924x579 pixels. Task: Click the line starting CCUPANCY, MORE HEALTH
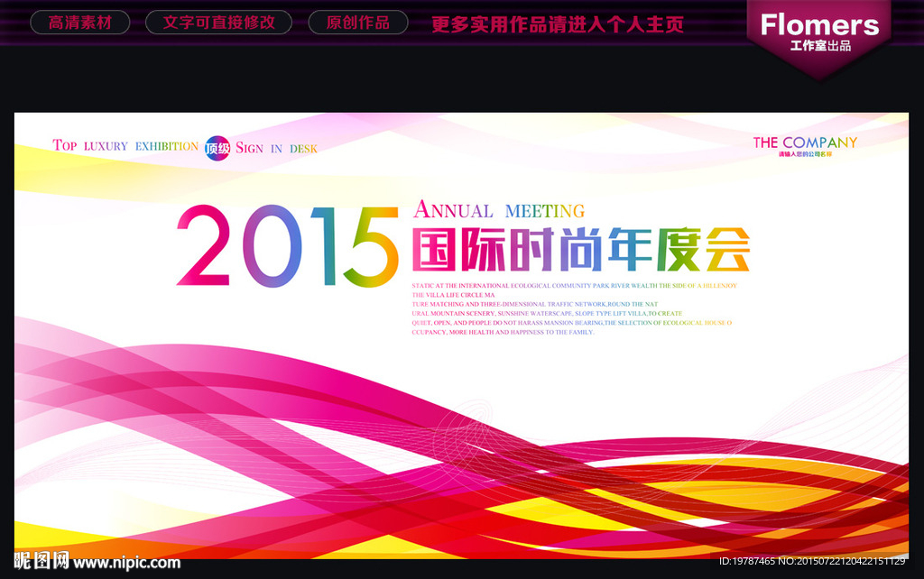point(504,332)
